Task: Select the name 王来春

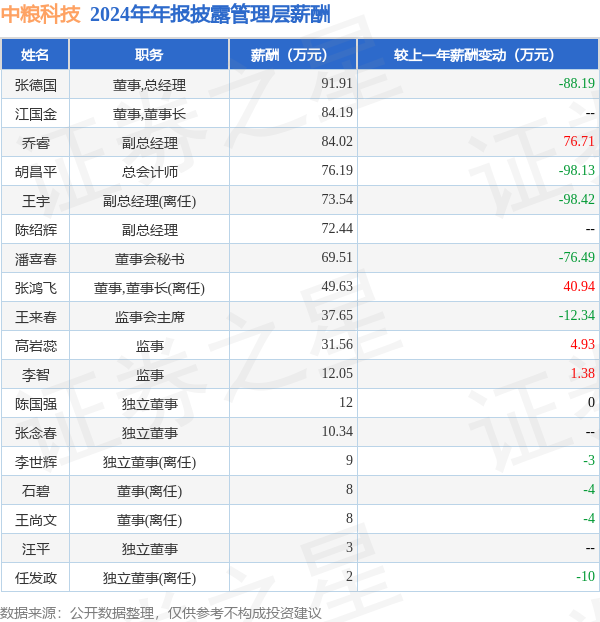Action: click(36, 317)
